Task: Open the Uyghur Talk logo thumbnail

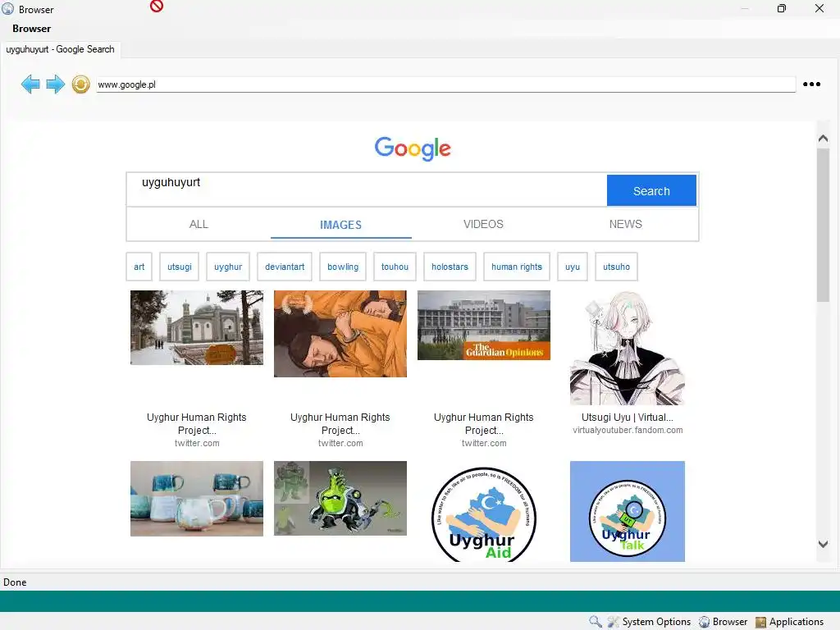Action: point(628,511)
